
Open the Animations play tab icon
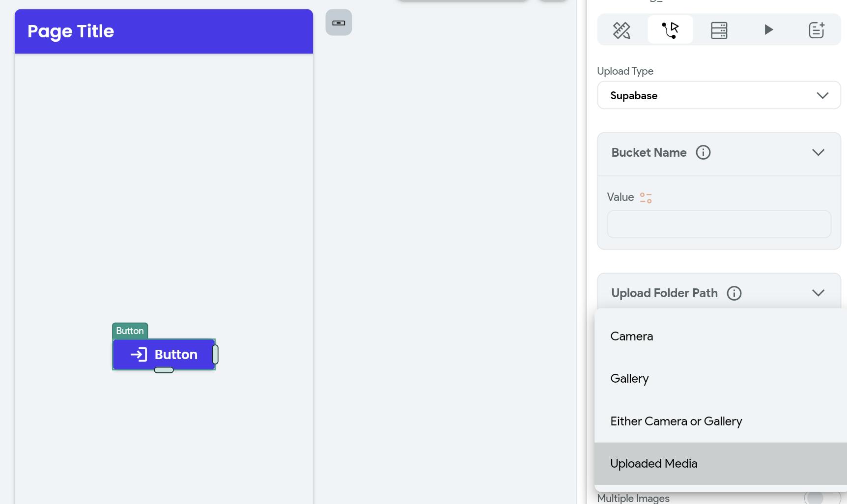coord(768,30)
